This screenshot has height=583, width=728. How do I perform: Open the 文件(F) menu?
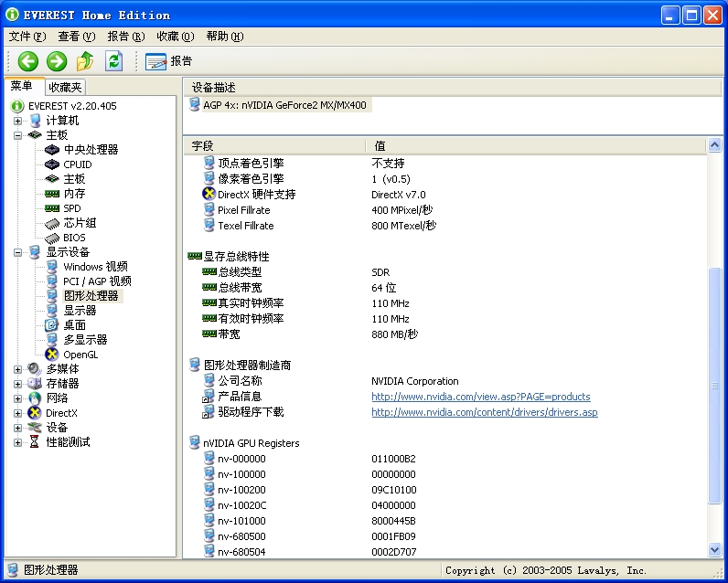click(27, 37)
